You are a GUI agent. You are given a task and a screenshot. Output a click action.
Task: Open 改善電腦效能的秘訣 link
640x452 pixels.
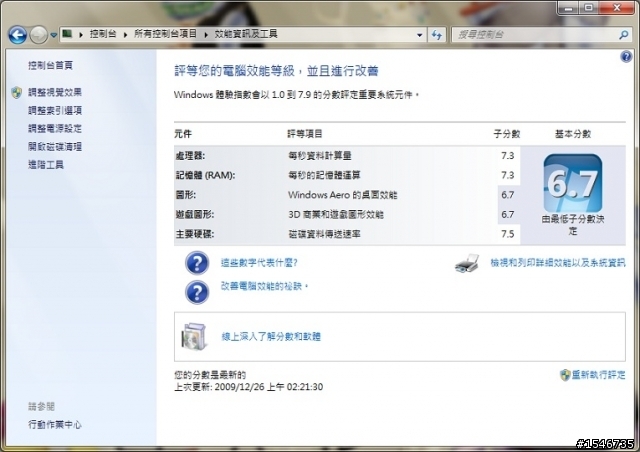click(264, 286)
